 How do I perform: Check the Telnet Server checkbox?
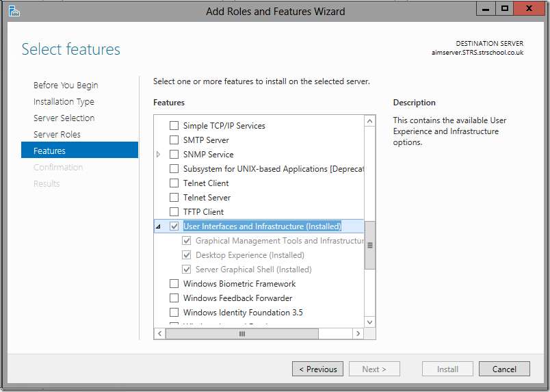(x=174, y=198)
